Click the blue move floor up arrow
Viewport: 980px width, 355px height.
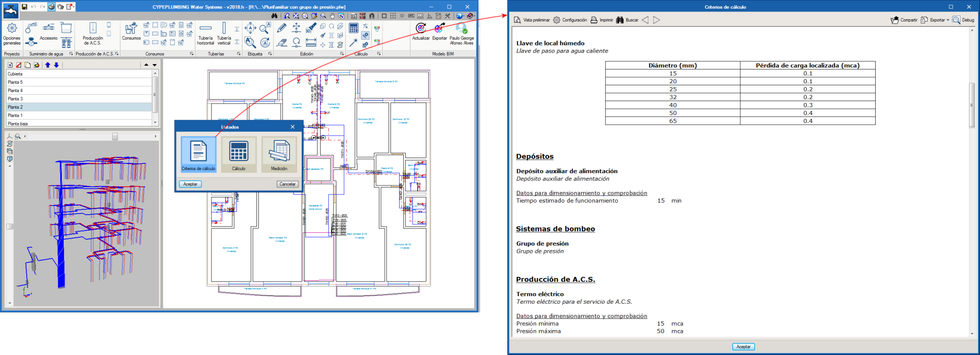point(48,65)
